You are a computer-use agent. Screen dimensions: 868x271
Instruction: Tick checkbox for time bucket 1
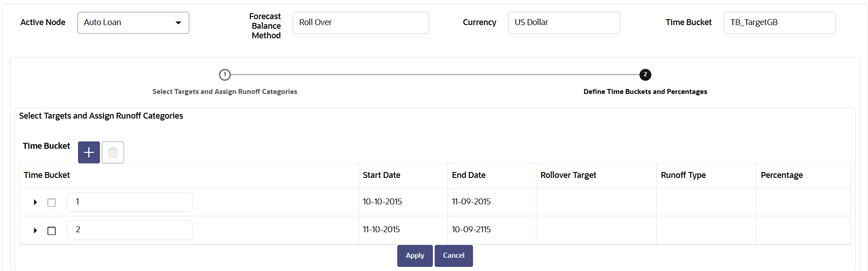click(52, 203)
